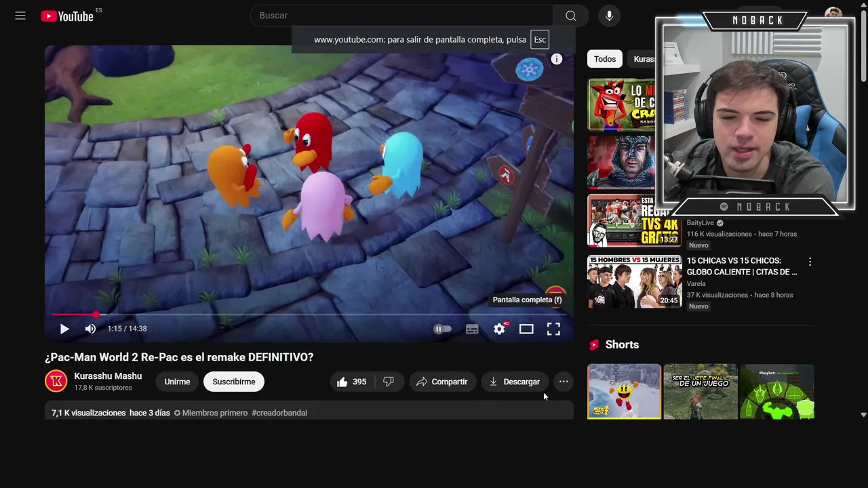Click the page scrollbar down arrow
This screenshot has width=868, height=488.
pos(863,414)
